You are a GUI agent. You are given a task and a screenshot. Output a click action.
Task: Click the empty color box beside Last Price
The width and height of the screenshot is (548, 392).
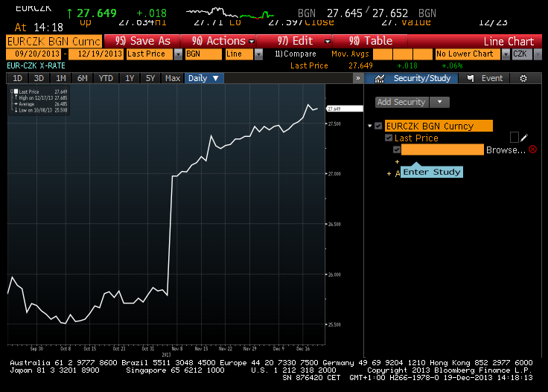tap(514, 138)
